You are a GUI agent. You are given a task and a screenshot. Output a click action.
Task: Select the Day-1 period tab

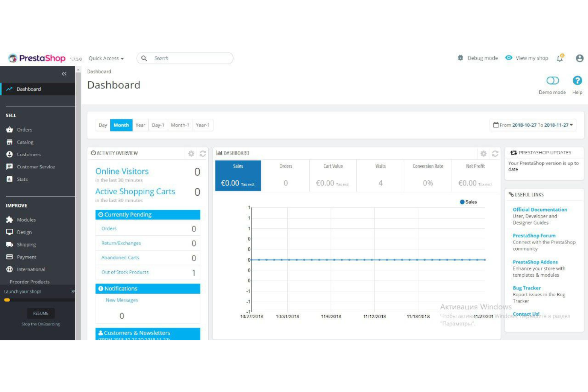coord(158,125)
